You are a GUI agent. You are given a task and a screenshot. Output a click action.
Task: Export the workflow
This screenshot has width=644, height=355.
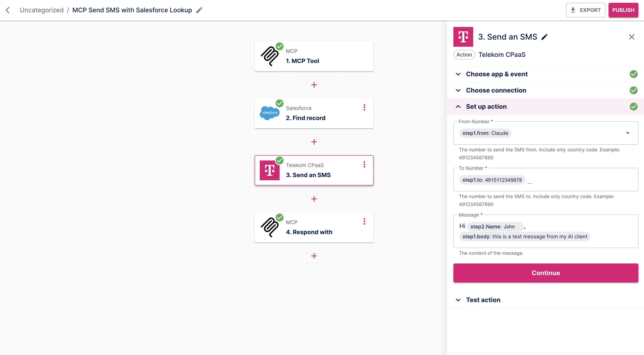click(x=585, y=10)
